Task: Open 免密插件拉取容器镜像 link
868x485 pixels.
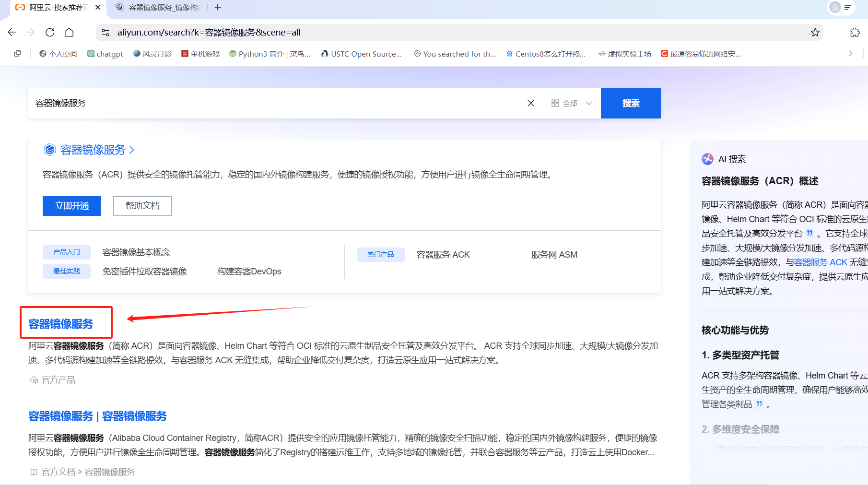Action: [144, 272]
